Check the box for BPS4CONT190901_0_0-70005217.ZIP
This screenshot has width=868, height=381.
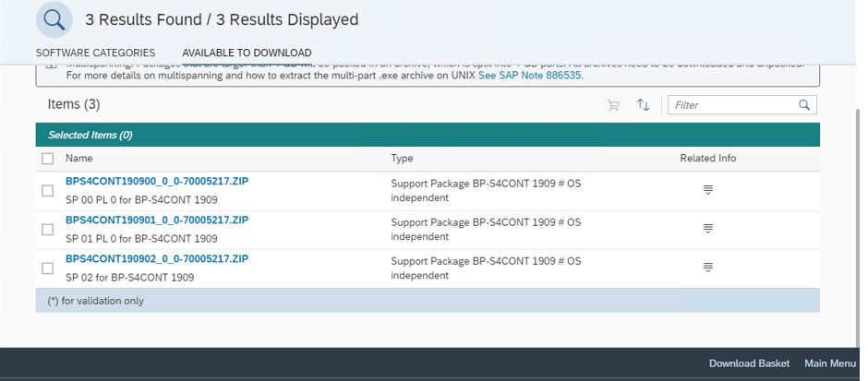pos(48,230)
